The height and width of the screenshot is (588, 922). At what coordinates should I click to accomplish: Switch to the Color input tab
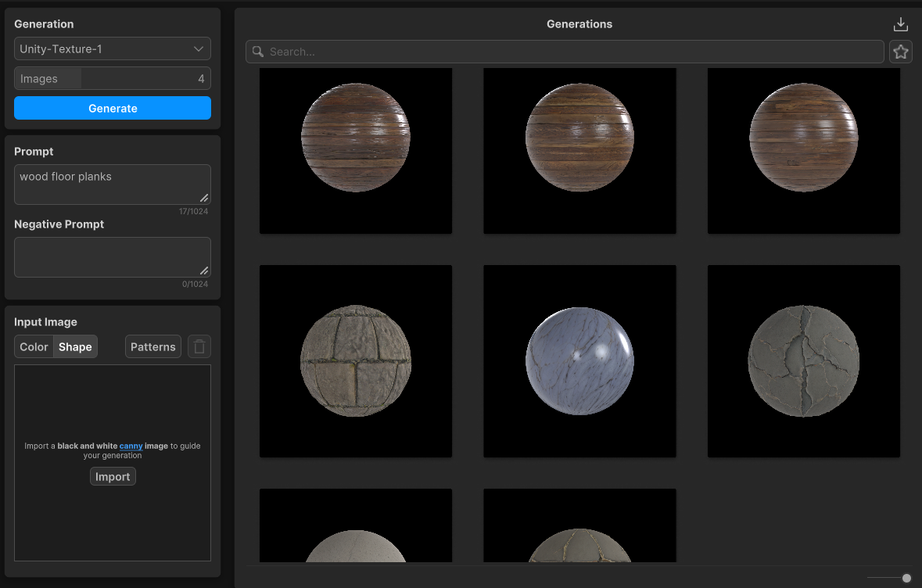coord(34,347)
